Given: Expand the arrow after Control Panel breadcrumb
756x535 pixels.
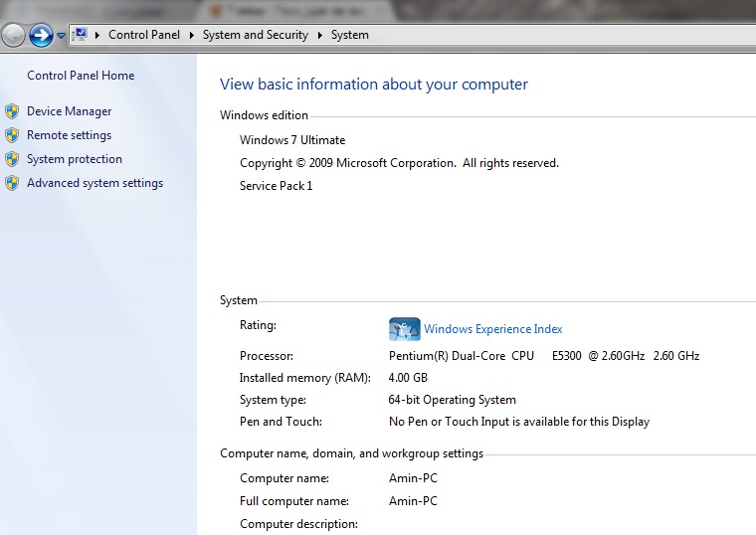Looking at the screenshot, I should [x=192, y=35].
